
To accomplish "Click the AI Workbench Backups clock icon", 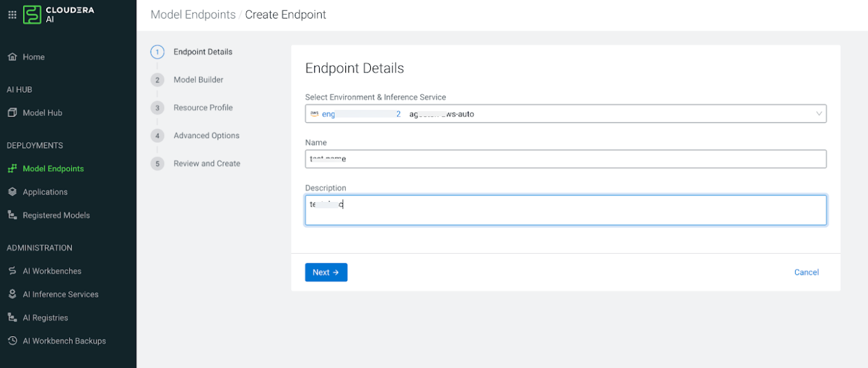I will [x=12, y=341].
